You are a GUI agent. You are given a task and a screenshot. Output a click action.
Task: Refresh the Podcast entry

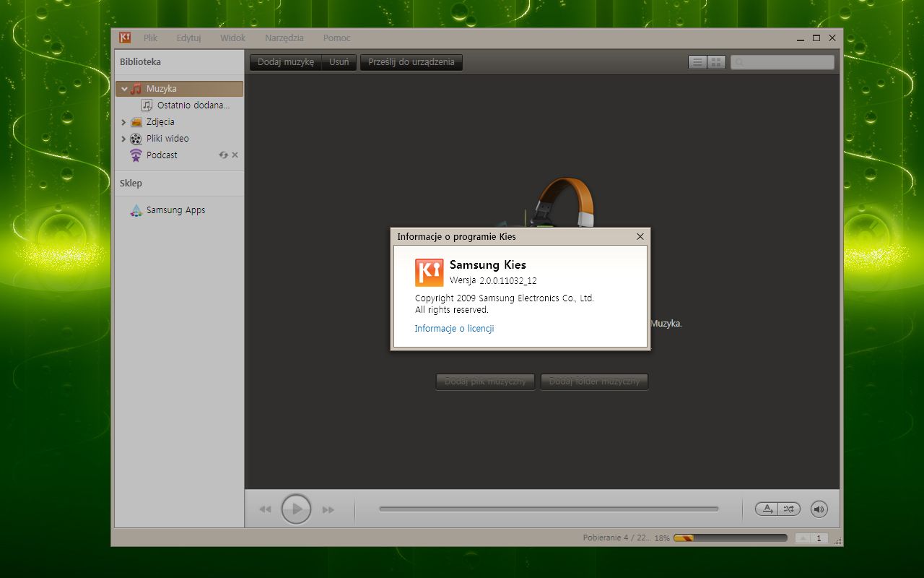[x=224, y=155]
